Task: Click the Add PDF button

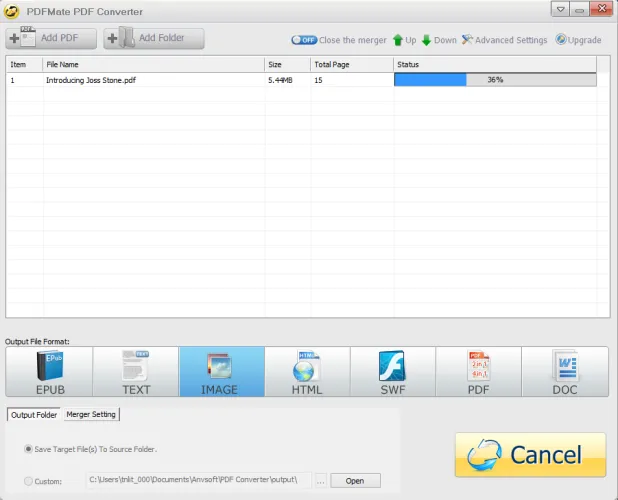Action: click(x=51, y=39)
